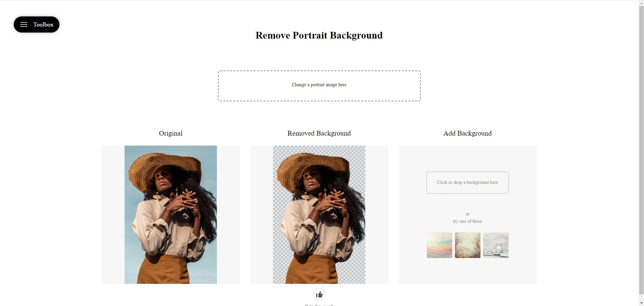
Task: Select the vintage tree background thumbnail
Action: coord(467,245)
